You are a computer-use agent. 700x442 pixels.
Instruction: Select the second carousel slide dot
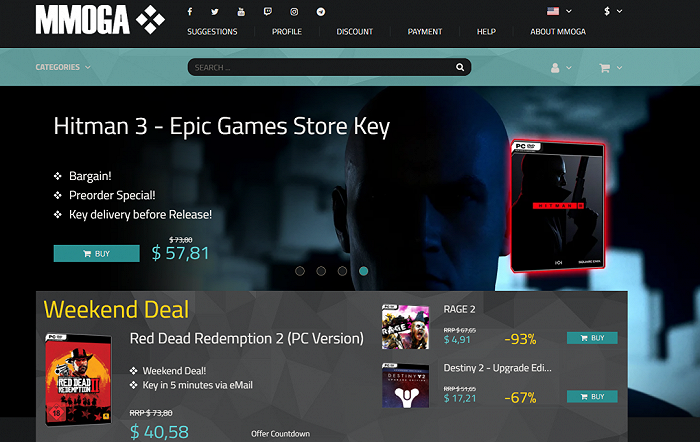pos(321,271)
